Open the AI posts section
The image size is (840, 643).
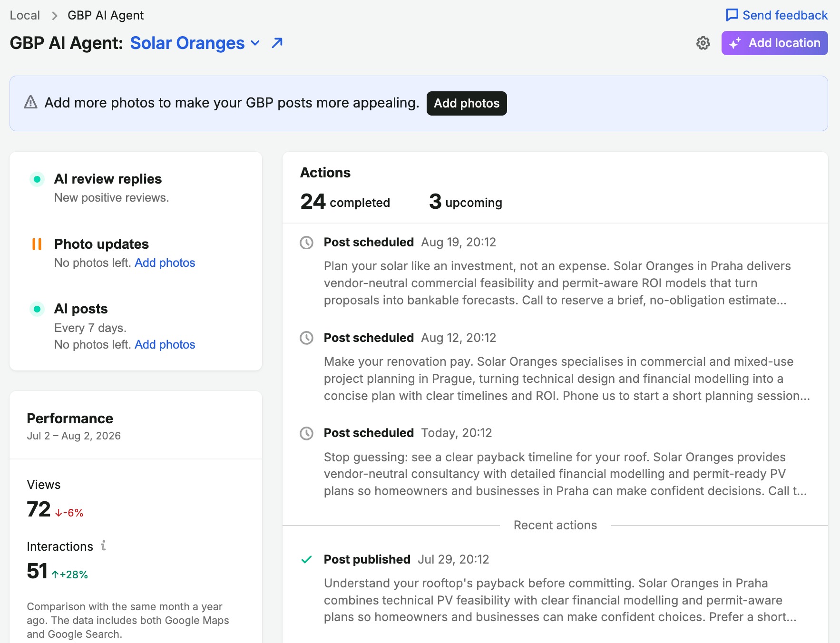click(81, 309)
